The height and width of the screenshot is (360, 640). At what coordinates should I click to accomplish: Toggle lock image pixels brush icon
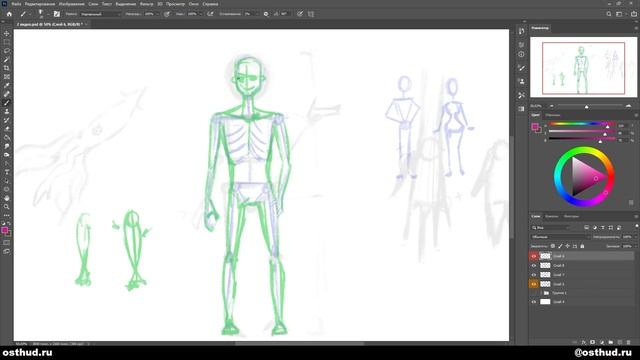(560, 246)
